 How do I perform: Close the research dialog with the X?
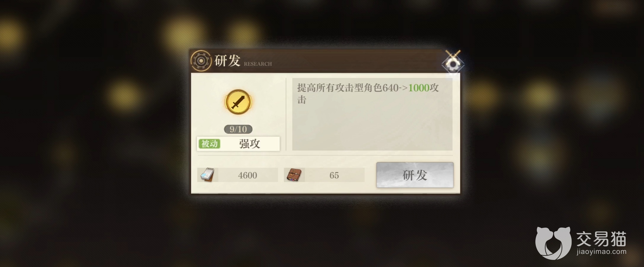[x=453, y=62]
